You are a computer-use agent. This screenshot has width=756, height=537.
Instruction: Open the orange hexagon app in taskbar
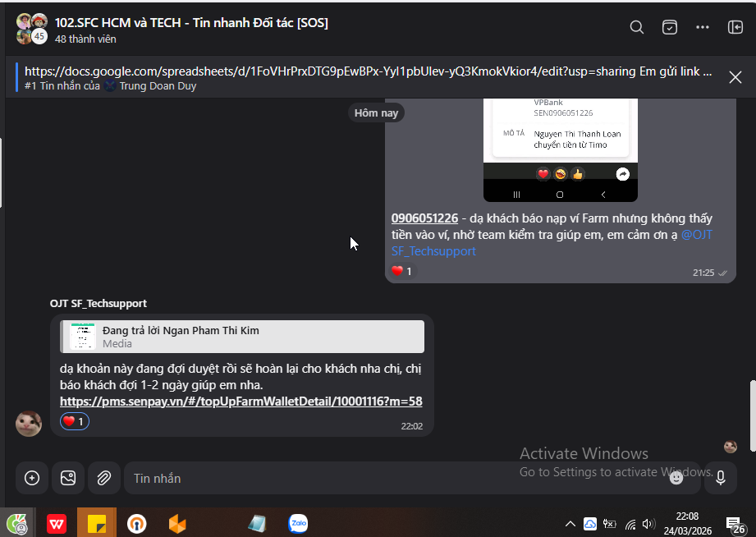click(x=177, y=524)
